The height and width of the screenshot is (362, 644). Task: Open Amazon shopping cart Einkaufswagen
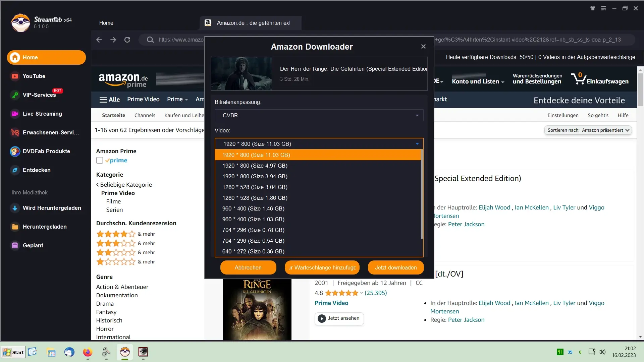click(600, 79)
